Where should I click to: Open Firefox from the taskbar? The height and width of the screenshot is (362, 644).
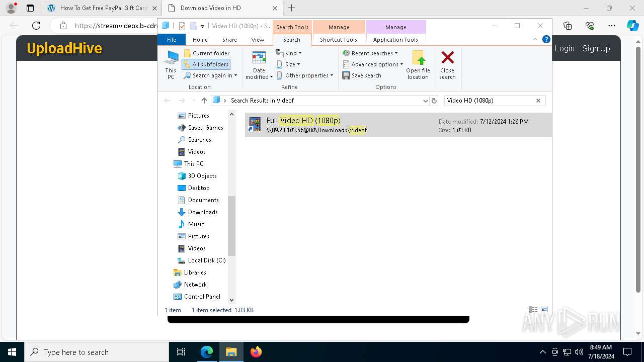click(x=256, y=352)
